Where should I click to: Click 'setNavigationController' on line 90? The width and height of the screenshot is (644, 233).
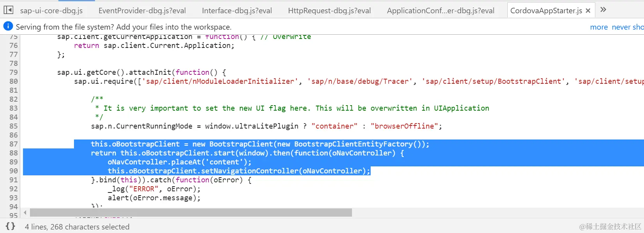point(250,171)
